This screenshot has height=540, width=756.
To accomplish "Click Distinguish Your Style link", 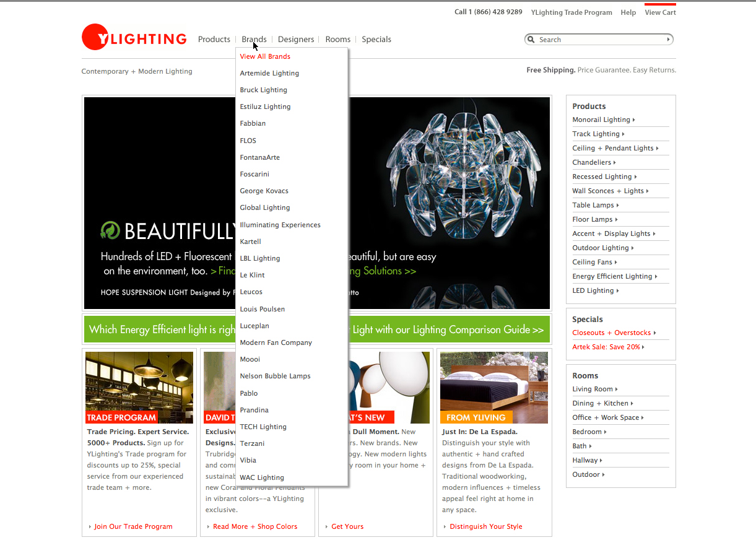I will (486, 526).
